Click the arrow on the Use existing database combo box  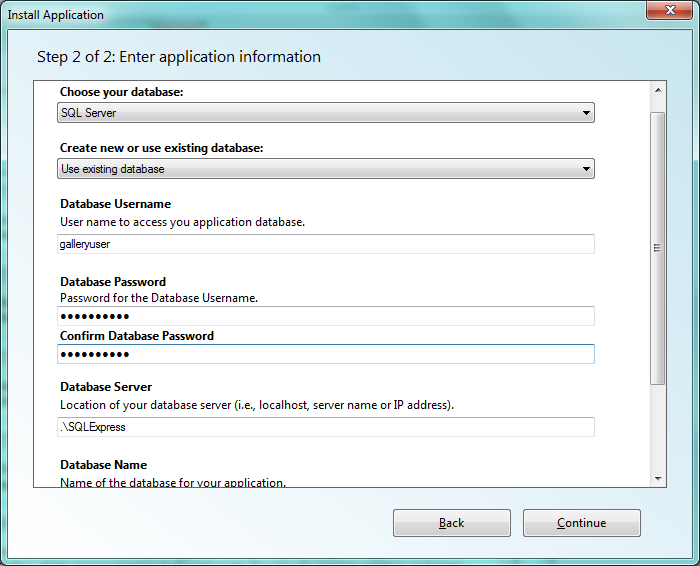586,169
